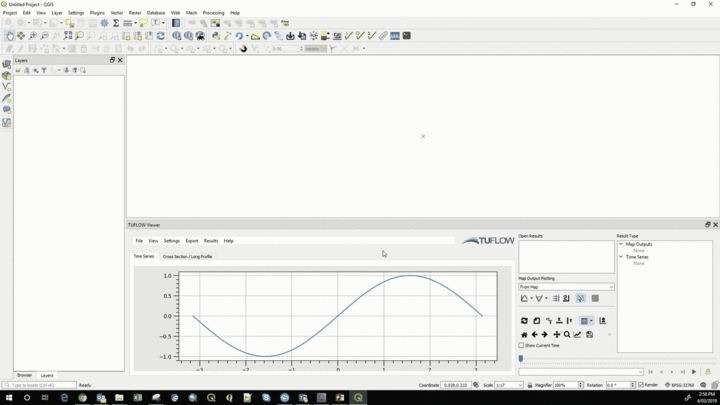Screen dimensions: 720x405
Task: Click the Refresh map icon in toolbar
Action: tap(161, 36)
